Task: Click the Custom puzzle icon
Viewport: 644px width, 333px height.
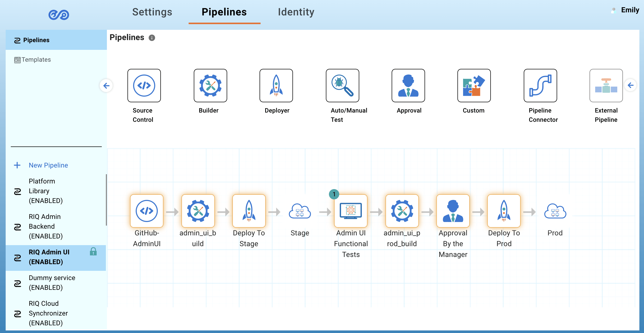Action: click(474, 86)
